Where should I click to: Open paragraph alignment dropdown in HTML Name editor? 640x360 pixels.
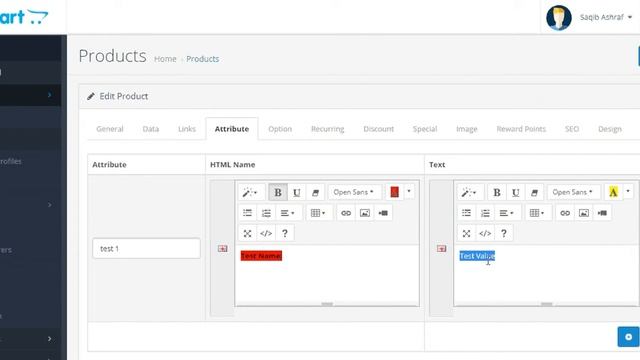[288, 213]
